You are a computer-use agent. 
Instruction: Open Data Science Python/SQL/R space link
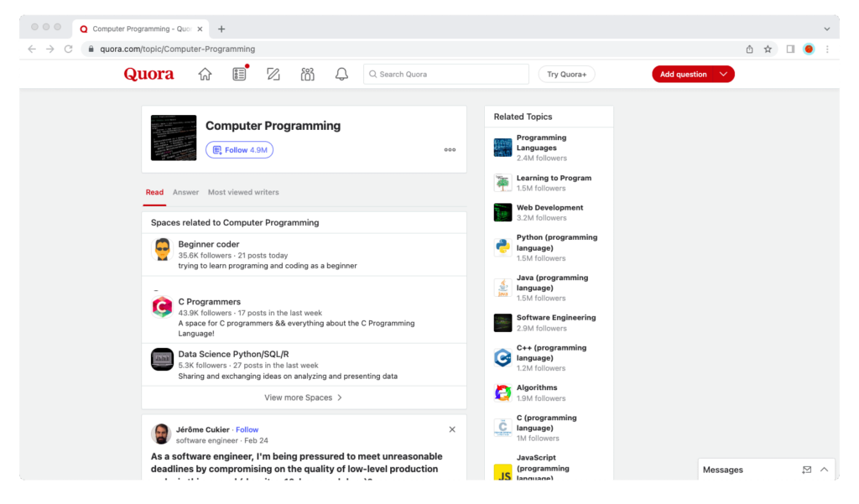coord(233,355)
